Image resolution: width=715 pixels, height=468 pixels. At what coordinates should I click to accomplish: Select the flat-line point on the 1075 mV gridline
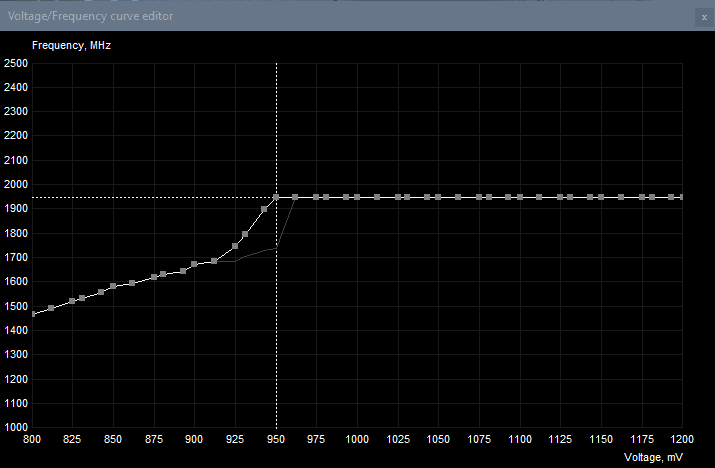[479, 197]
